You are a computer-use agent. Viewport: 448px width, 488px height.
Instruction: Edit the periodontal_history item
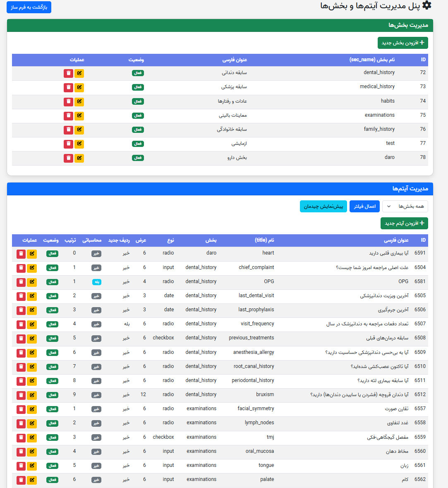[x=32, y=381]
